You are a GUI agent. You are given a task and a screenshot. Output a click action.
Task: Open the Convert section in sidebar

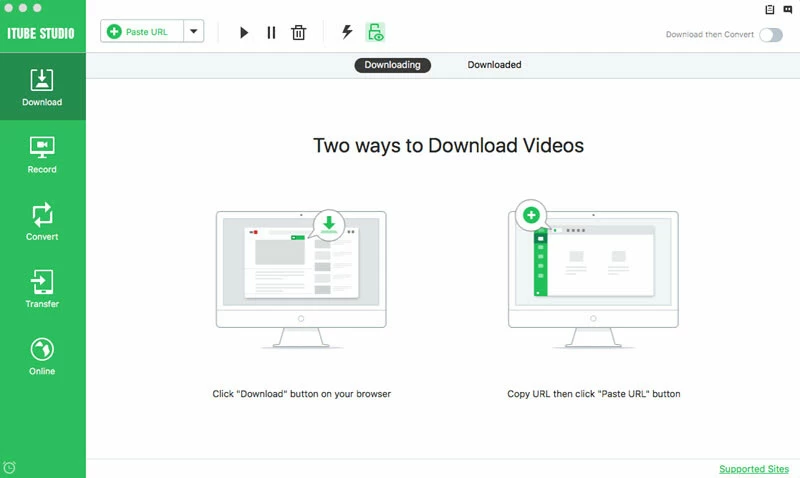[42, 222]
